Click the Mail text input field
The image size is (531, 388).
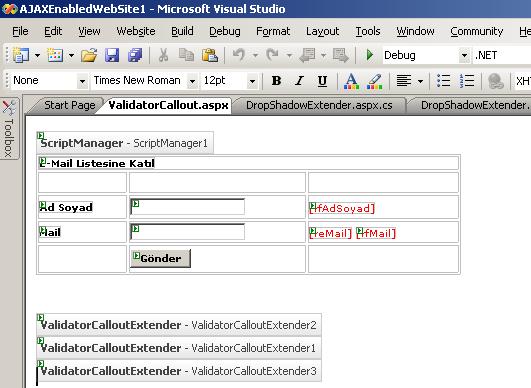187,232
